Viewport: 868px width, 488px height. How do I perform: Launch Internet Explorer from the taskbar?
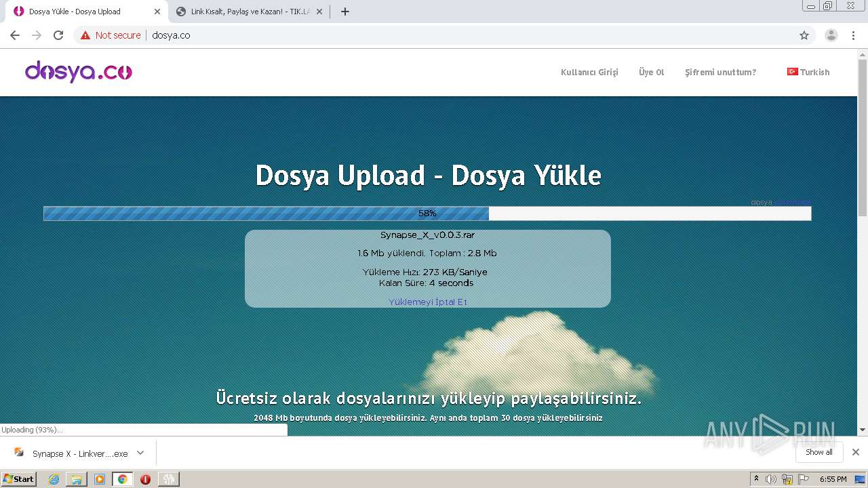click(54, 479)
